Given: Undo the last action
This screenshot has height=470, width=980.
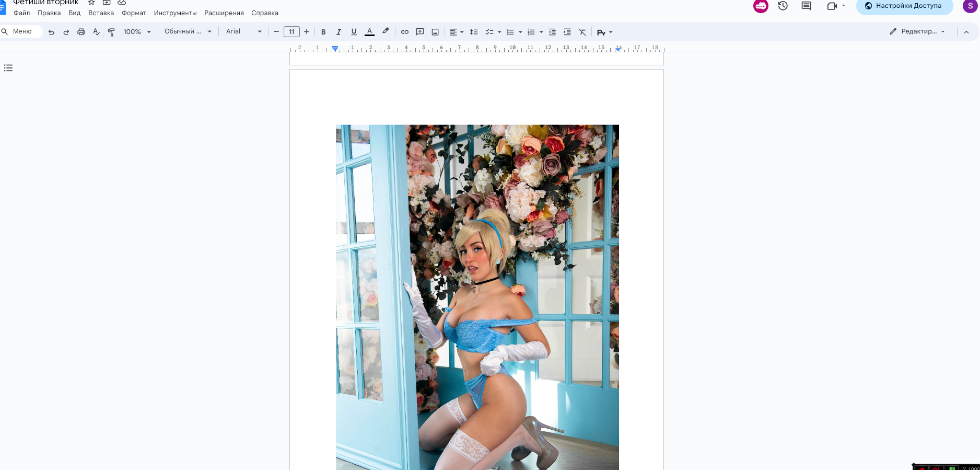Looking at the screenshot, I should tap(51, 32).
